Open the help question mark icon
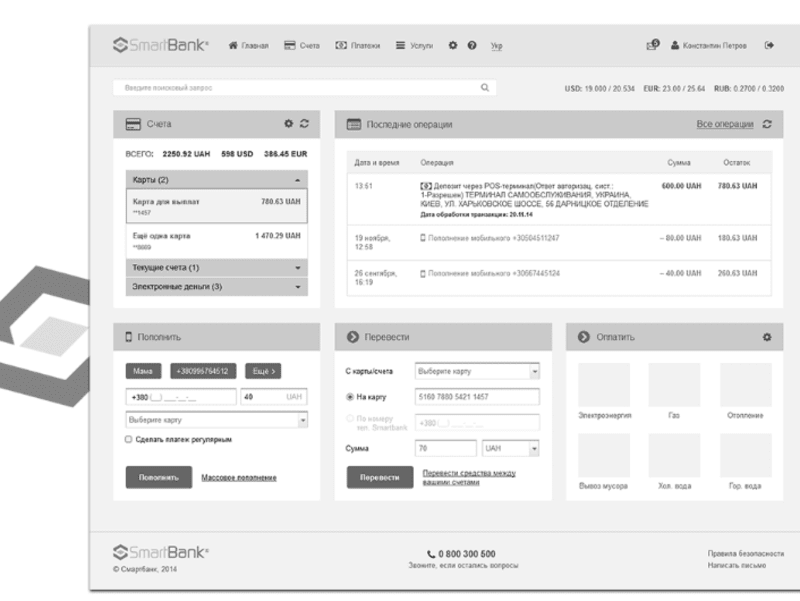The height and width of the screenshot is (601, 800). tap(472, 45)
